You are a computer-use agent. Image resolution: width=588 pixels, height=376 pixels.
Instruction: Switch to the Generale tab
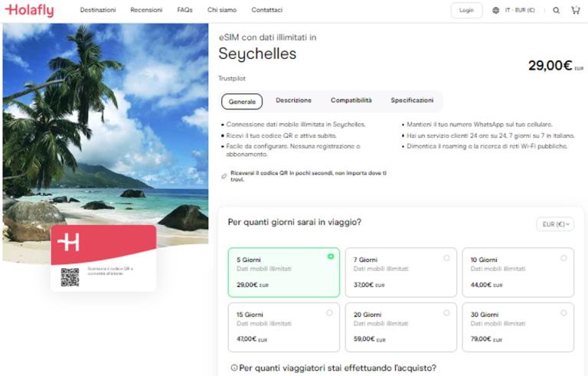click(x=242, y=101)
